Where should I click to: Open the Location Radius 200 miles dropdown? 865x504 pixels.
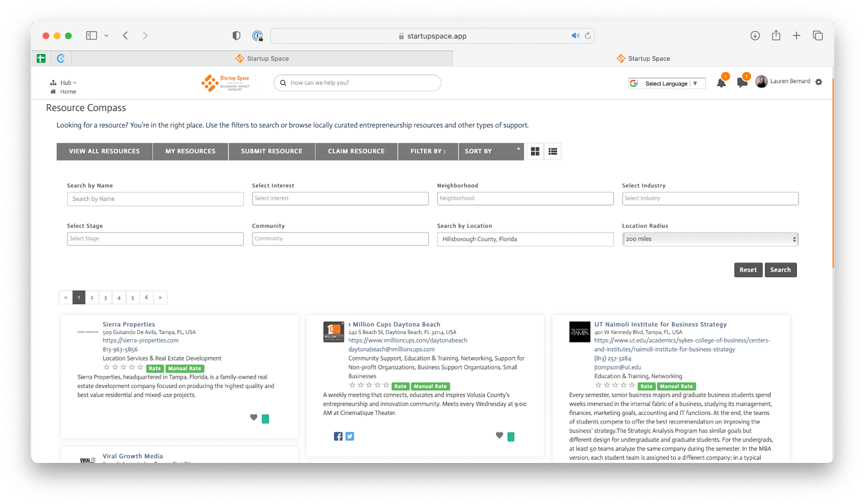(x=710, y=239)
